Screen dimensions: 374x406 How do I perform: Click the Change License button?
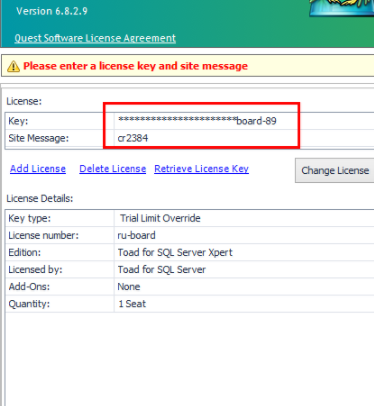334,171
